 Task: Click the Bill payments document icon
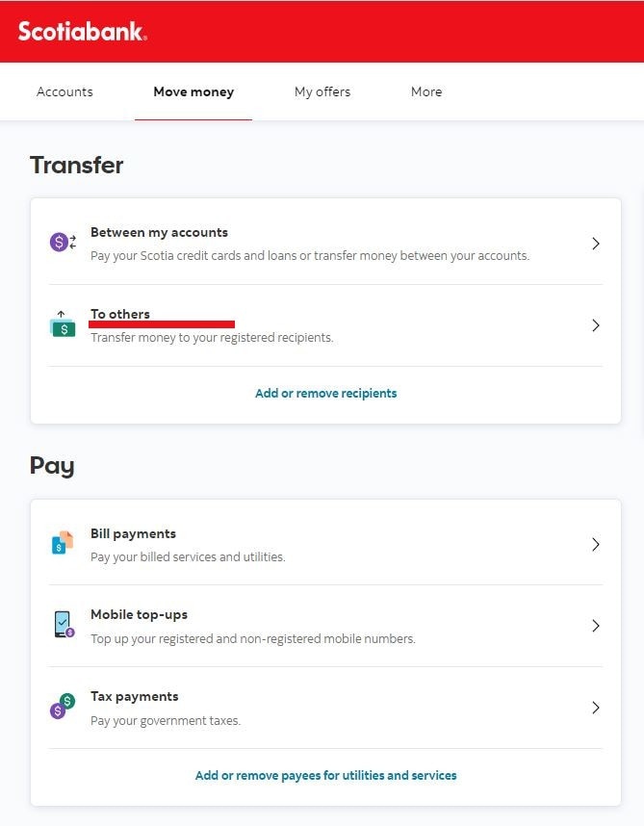point(63,543)
